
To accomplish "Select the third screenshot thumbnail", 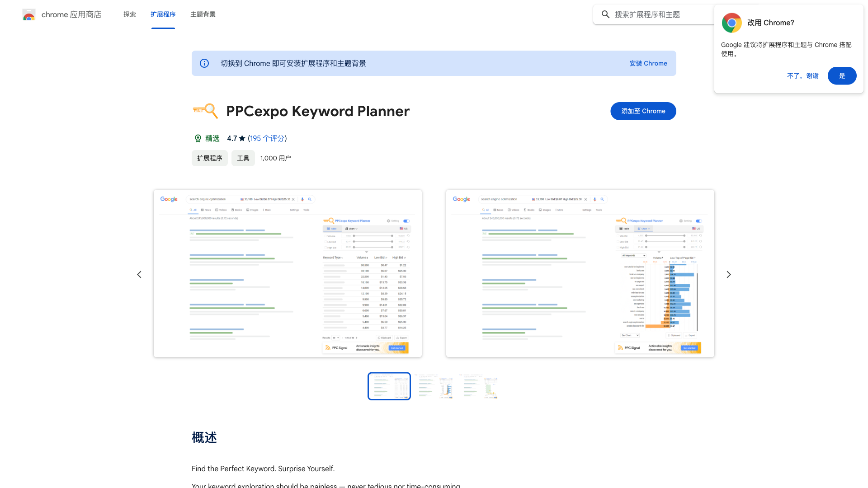I will point(479,386).
